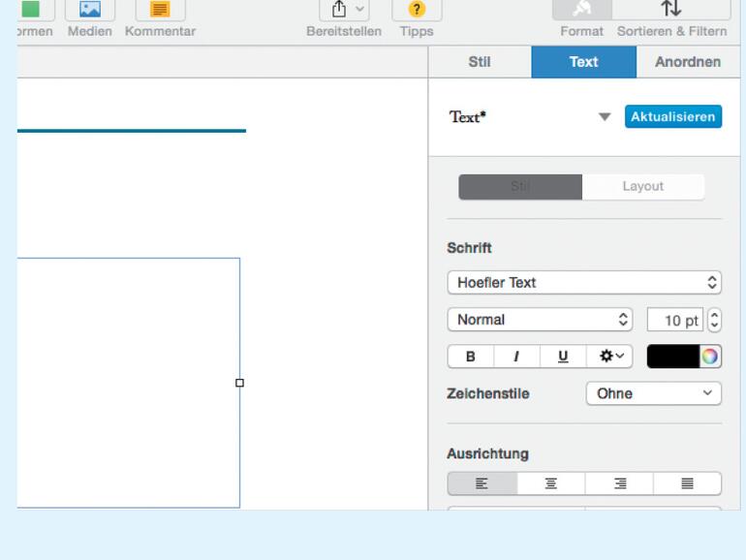The height and width of the screenshot is (560, 746).
Task: Center align the text
Action: click(x=551, y=483)
